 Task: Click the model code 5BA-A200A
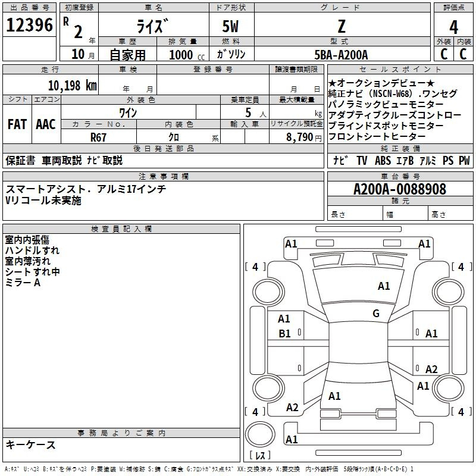(341, 55)
